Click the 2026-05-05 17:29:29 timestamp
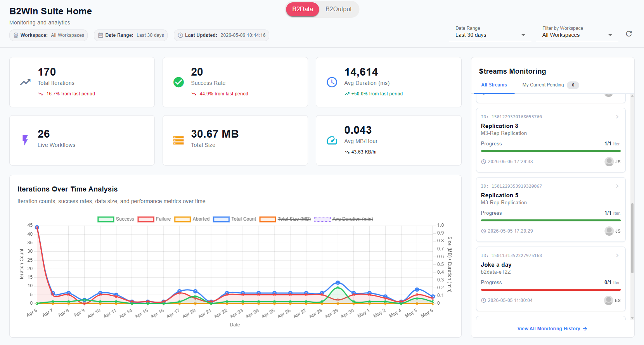 (510, 231)
